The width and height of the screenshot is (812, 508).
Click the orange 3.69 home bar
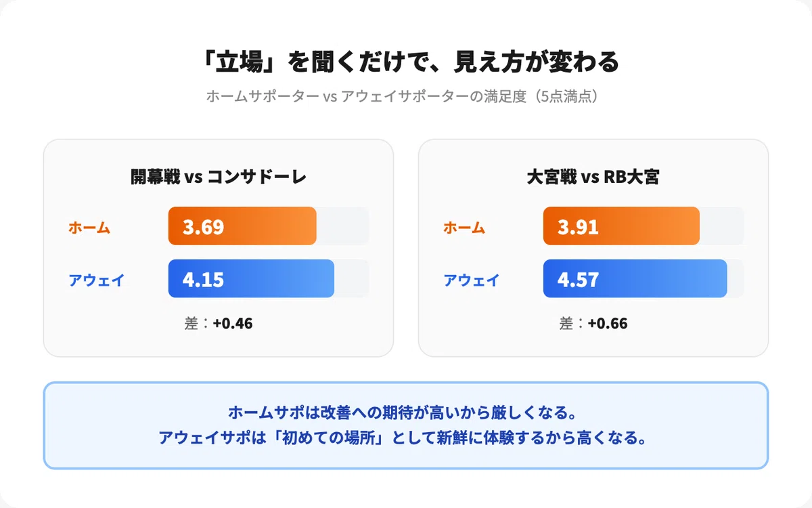pyautogui.click(x=242, y=226)
